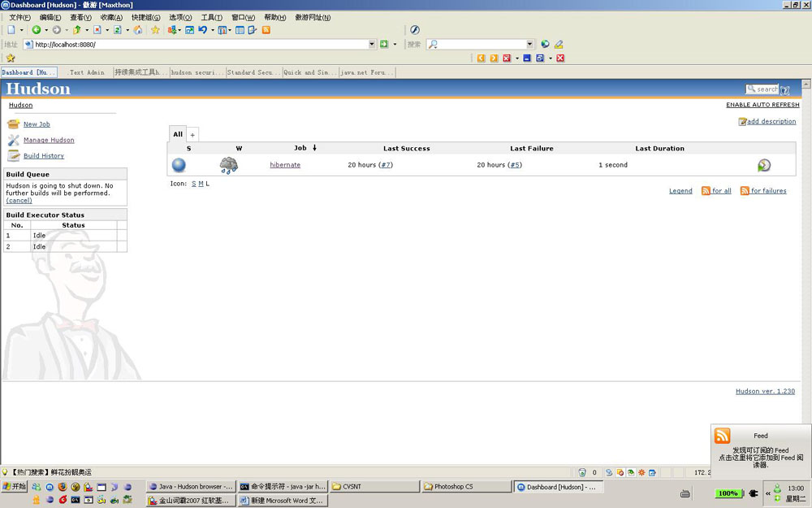Open last successful build #7
The width and height of the screenshot is (812, 508).
[386, 165]
